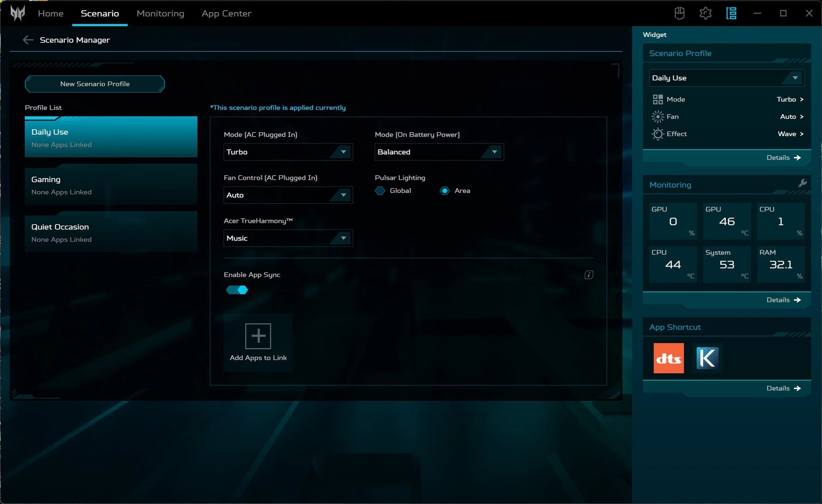Viewport: 822px width, 504px height.
Task: Click 'Pulsar Lighting' label
Action: [x=400, y=178]
